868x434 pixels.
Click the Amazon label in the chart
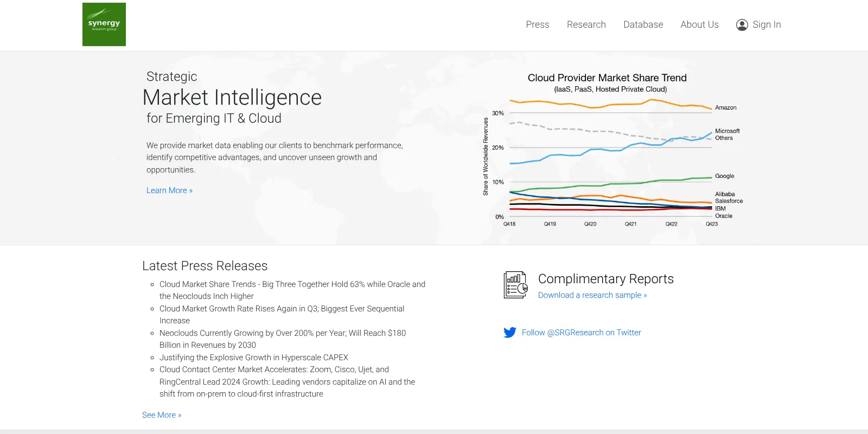click(x=726, y=107)
